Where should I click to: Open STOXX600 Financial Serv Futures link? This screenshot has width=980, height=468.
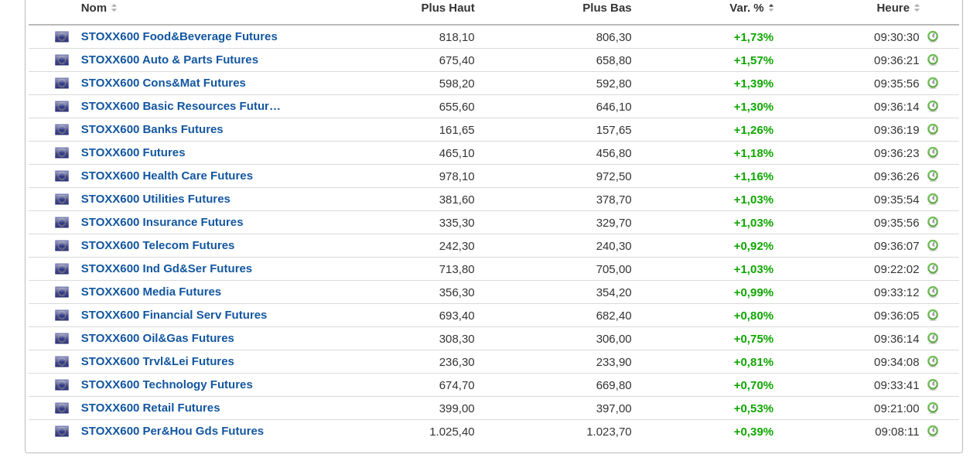click(x=174, y=315)
